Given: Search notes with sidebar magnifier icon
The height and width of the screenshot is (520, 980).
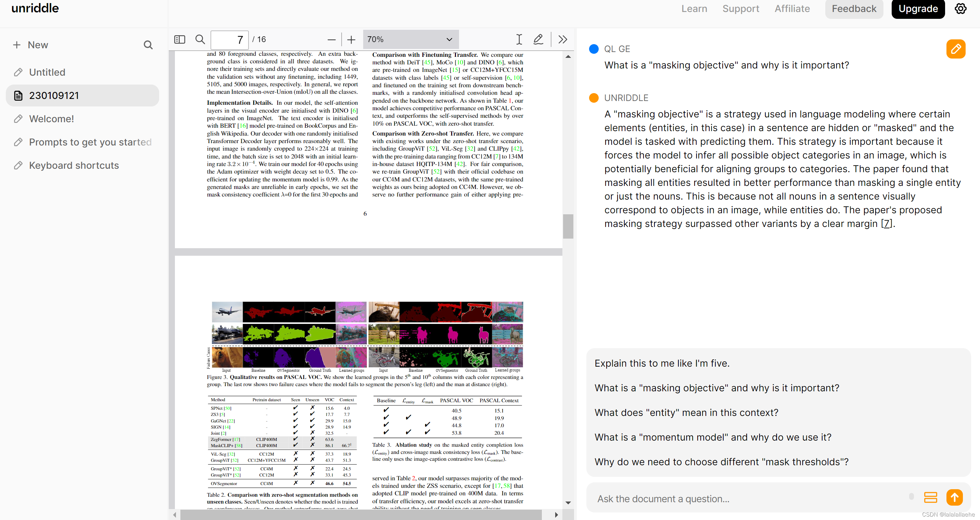Looking at the screenshot, I should pos(148,45).
